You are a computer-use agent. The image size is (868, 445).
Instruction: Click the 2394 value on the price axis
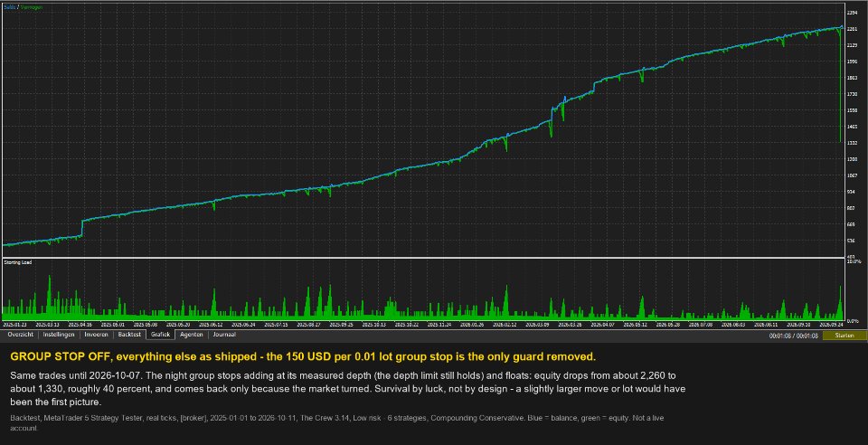click(x=852, y=12)
